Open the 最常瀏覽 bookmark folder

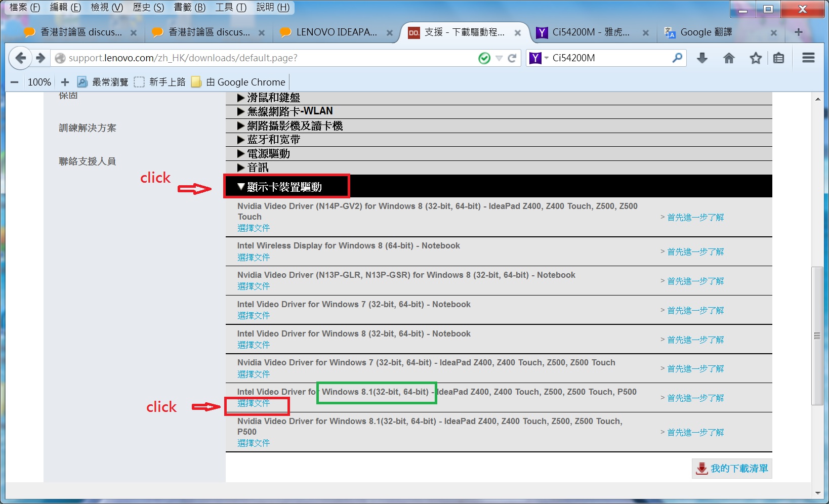click(x=103, y=82)
